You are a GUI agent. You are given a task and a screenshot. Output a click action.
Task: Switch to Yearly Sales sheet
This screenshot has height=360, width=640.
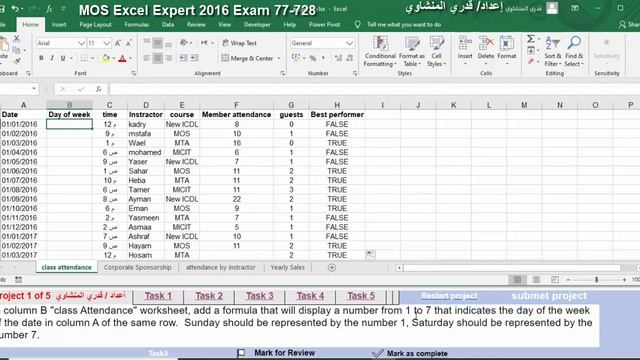(x=287, y=267)
